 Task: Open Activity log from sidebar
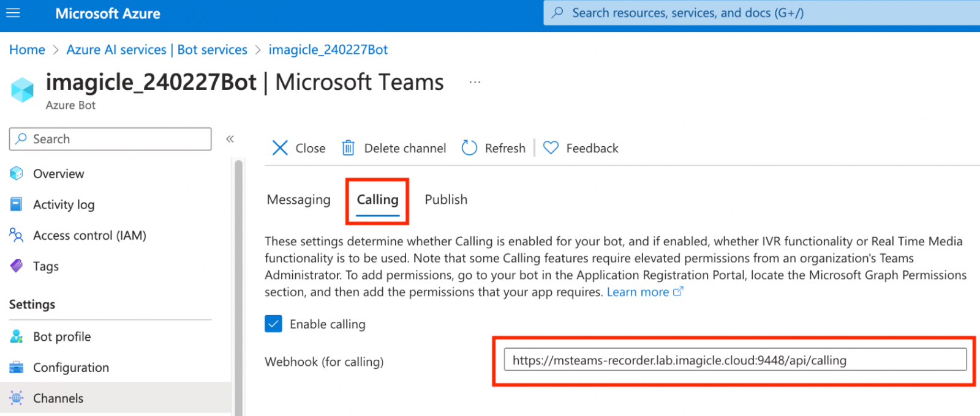[x=64, y=204]
